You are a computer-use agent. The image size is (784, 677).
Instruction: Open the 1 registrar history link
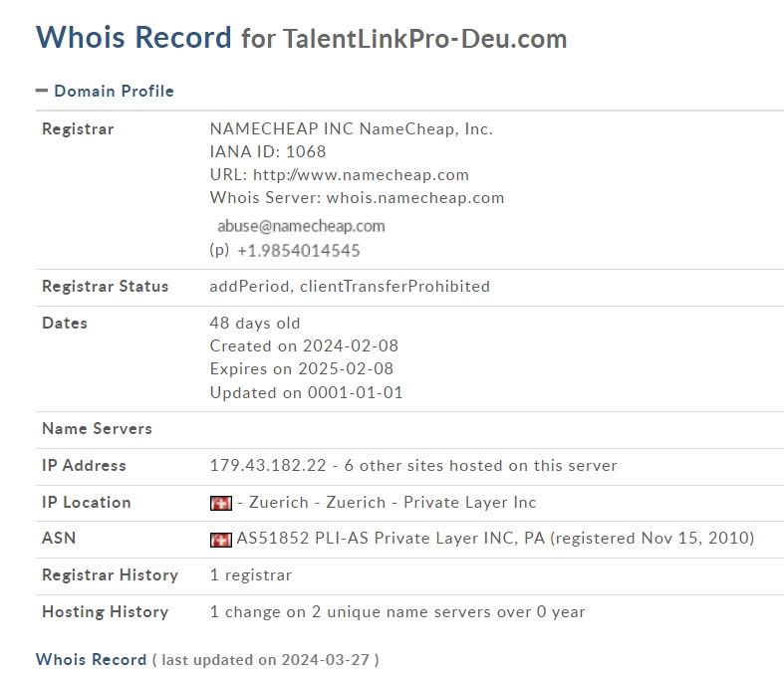pos(250,575)
